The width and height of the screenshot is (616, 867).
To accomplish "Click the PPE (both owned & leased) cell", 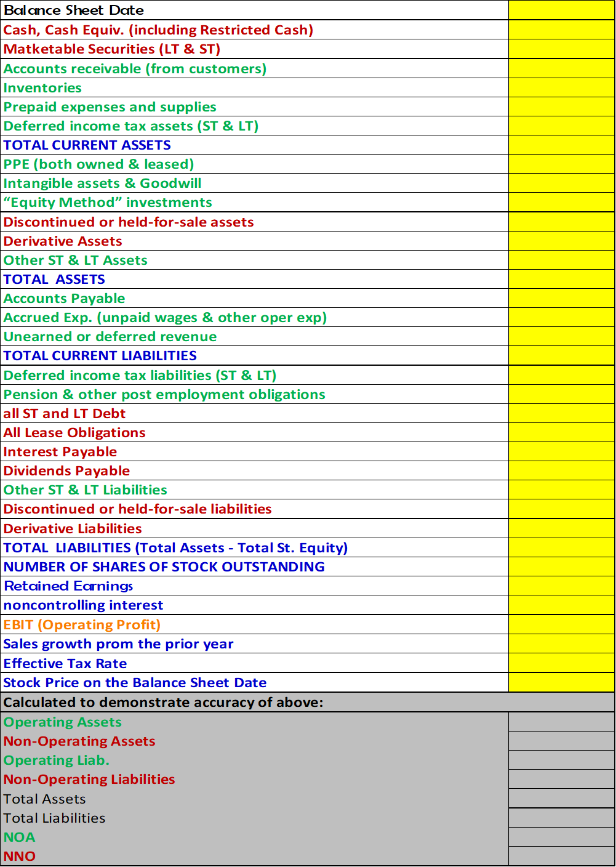I will point(561,164).
